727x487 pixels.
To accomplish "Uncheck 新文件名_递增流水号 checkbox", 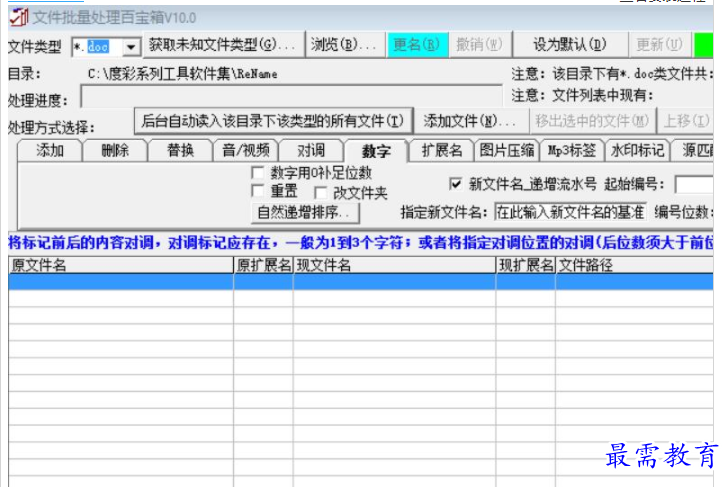I will 455,184.
